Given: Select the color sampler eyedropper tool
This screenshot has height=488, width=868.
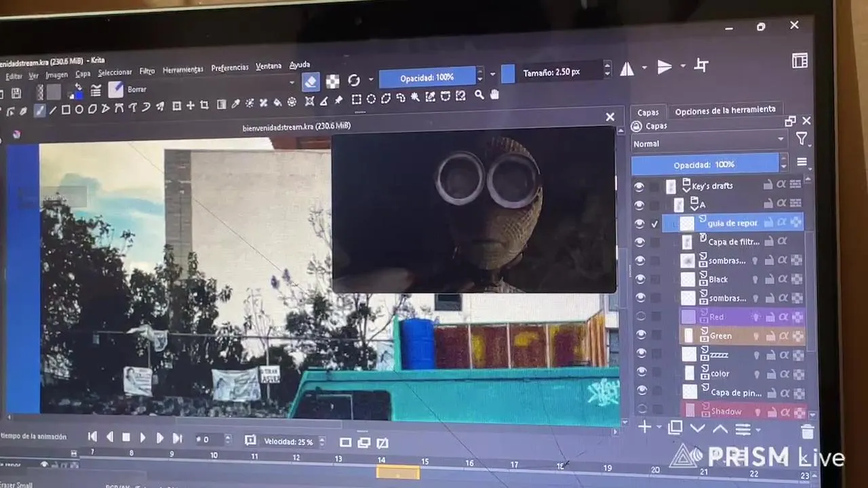Looking at the screenshot, I should click(235, 104).
